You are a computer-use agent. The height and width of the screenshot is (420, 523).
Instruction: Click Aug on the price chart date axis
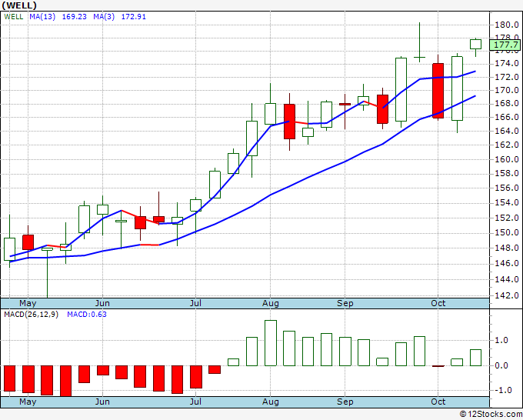pyautogui.click(x=271, y=303)
